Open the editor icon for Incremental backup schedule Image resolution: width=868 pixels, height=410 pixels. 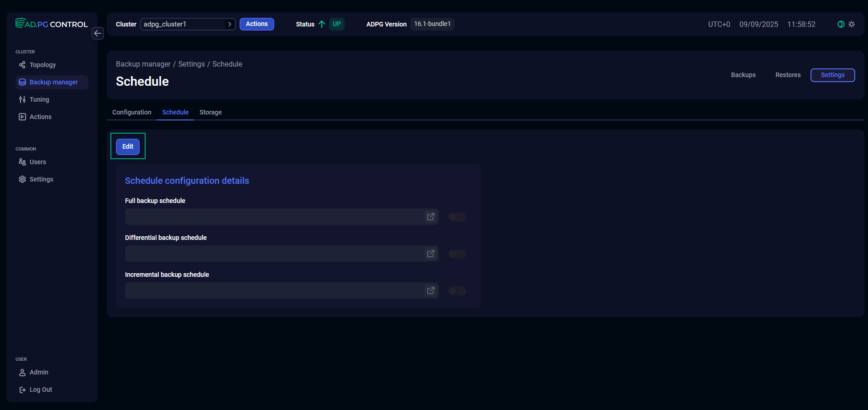click(x=430, y=291)
